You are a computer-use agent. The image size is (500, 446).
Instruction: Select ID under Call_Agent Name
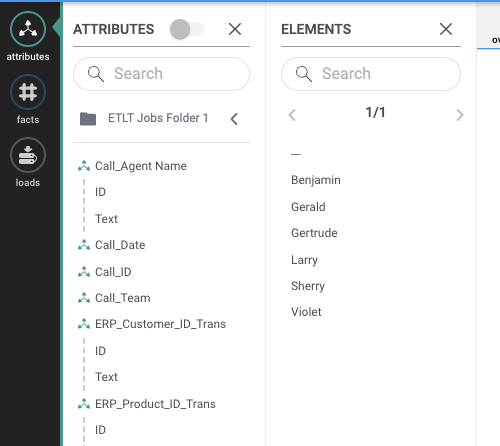100,192
